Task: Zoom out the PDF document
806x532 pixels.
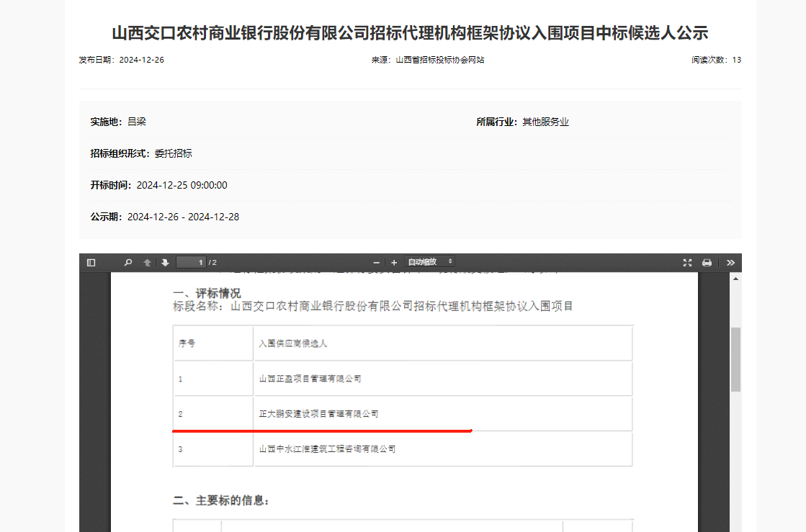Action: click(376, 263)
